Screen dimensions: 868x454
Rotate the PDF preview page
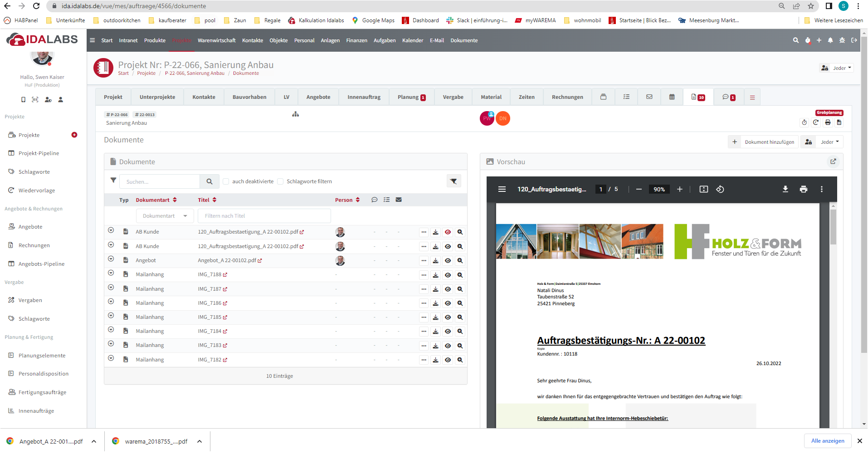pos(720,189)
